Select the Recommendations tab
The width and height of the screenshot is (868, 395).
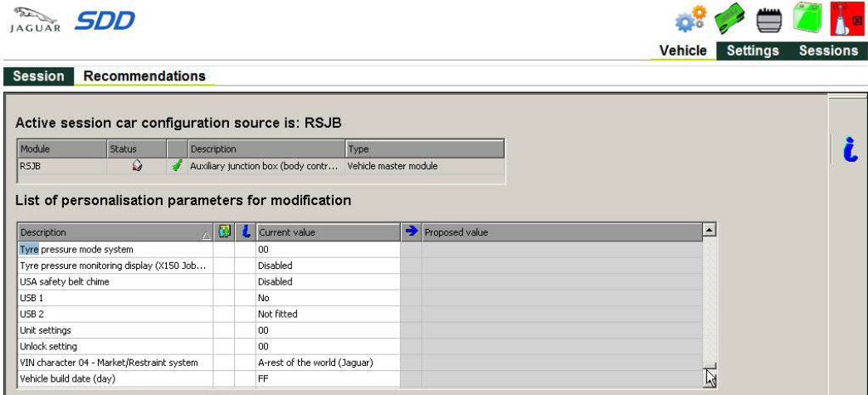pos(144,76)
